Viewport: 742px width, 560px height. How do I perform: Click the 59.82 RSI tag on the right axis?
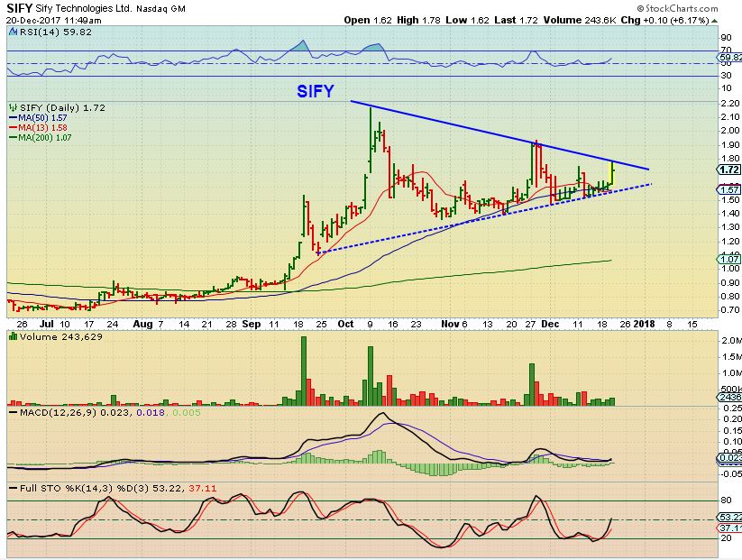pos(729,58)
